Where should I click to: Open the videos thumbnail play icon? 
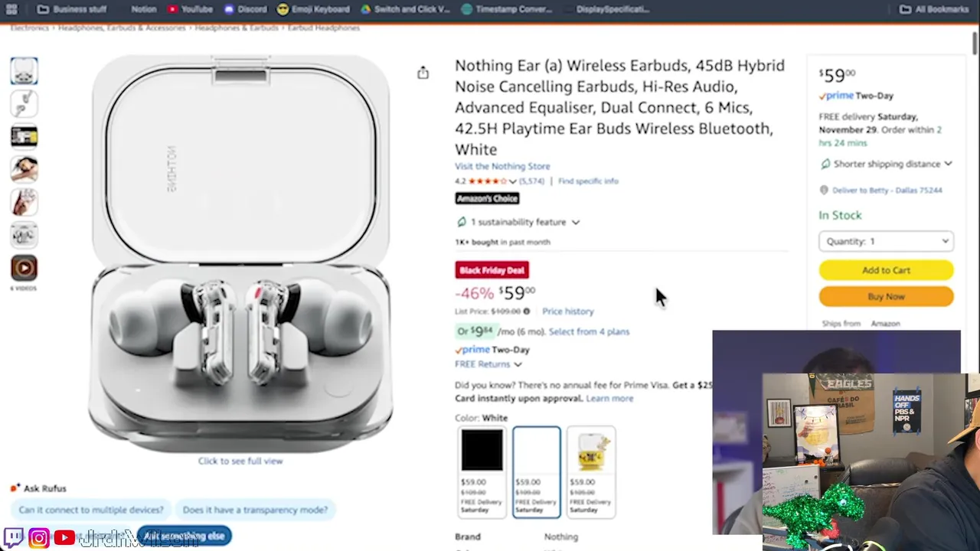[x=24, y=268]
